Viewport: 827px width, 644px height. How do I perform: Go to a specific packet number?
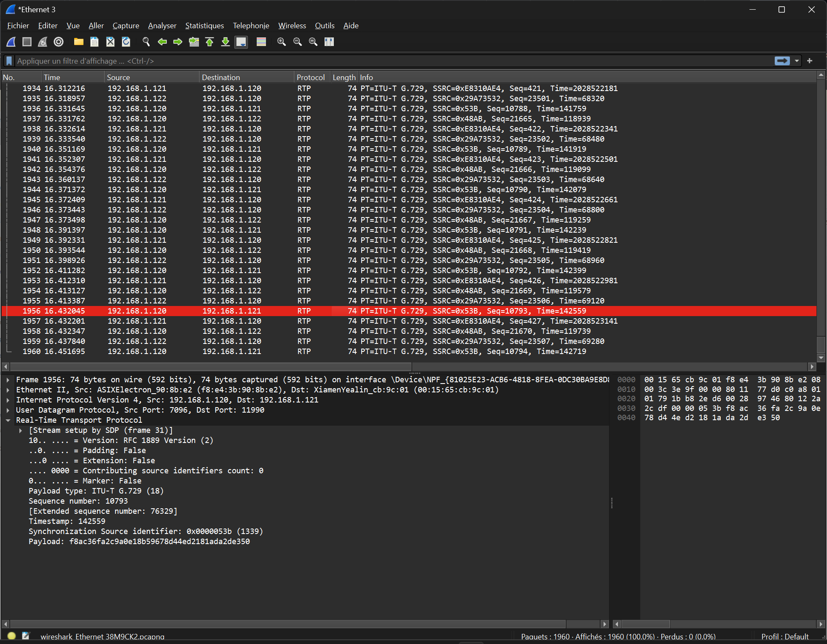194,42
